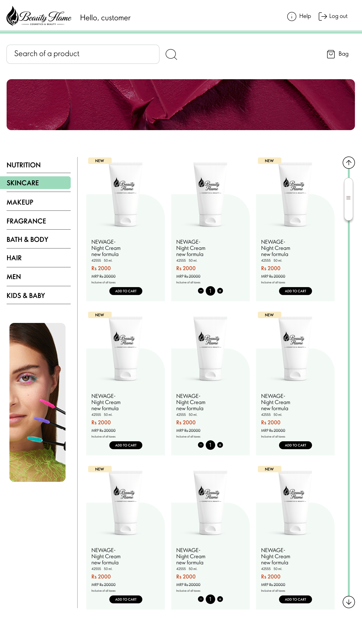The width and height of the screenshot is (362, 644).
Task: Decrease quantity on third-row middle product
Action: 201,599
